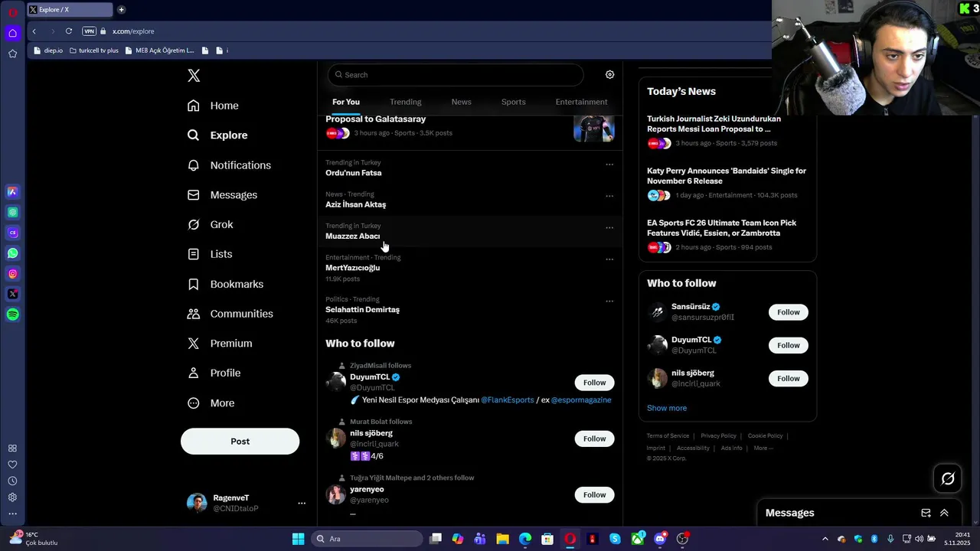Screen dimensions: 980x551
Task: Open more options for Ordu'nun Fatsa trend
Action: tap(609, 165)
